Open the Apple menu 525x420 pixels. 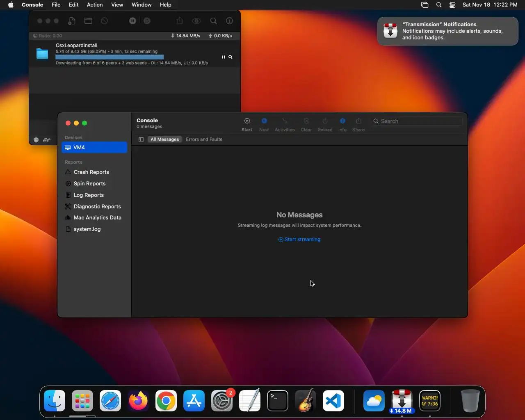11,5
